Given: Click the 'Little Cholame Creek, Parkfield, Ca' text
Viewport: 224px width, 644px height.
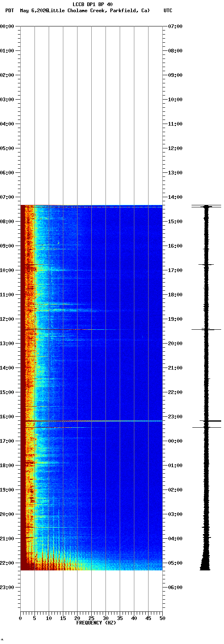Looking at the screenshot, I should pyautogui.click(x=98, y=11).
